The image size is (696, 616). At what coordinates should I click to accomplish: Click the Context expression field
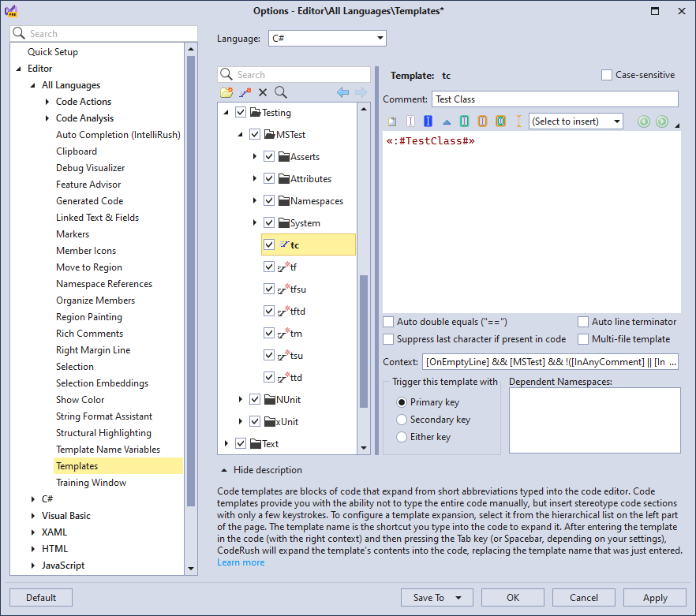(550, 362)
